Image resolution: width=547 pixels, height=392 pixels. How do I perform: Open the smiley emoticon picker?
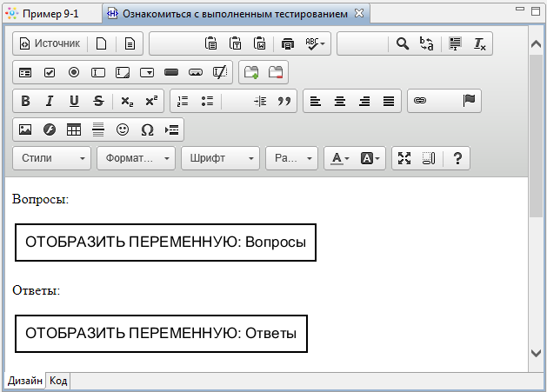[x=123, y=130]
